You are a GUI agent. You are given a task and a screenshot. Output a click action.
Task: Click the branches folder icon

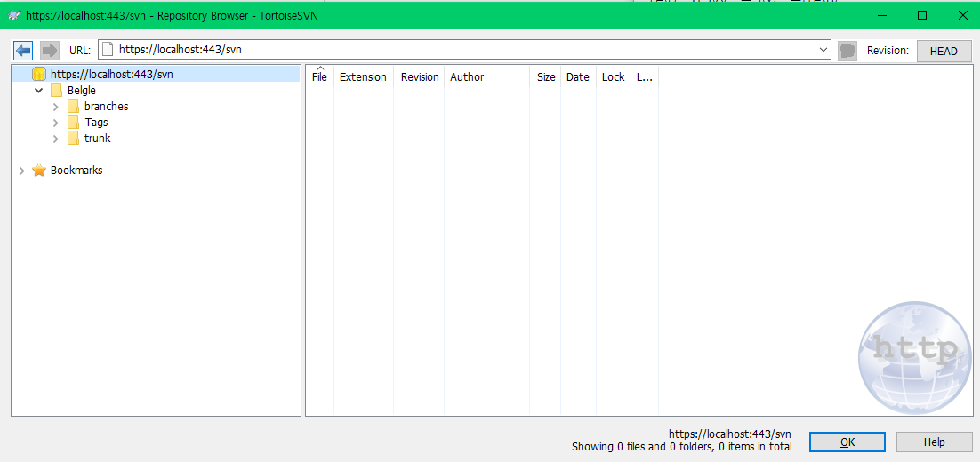73,106
